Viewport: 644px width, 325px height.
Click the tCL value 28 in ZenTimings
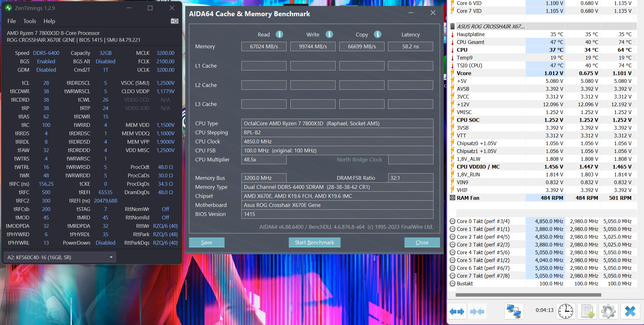(46, 83)
